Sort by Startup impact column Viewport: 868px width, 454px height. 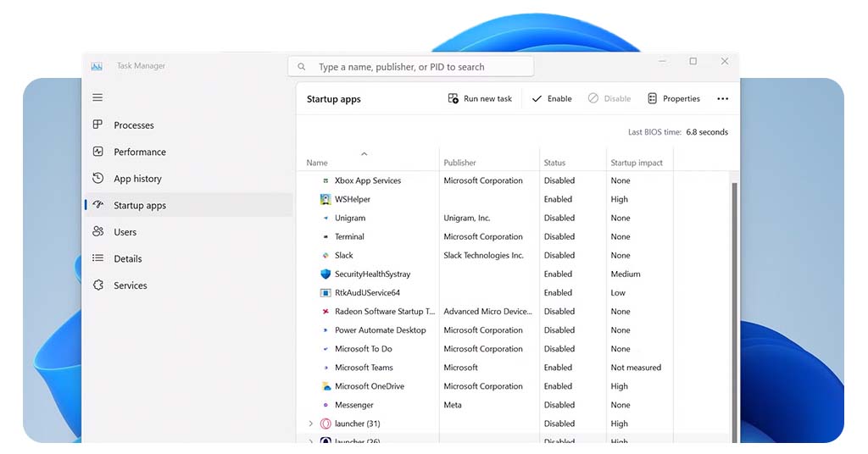click(x=637, y=163)
